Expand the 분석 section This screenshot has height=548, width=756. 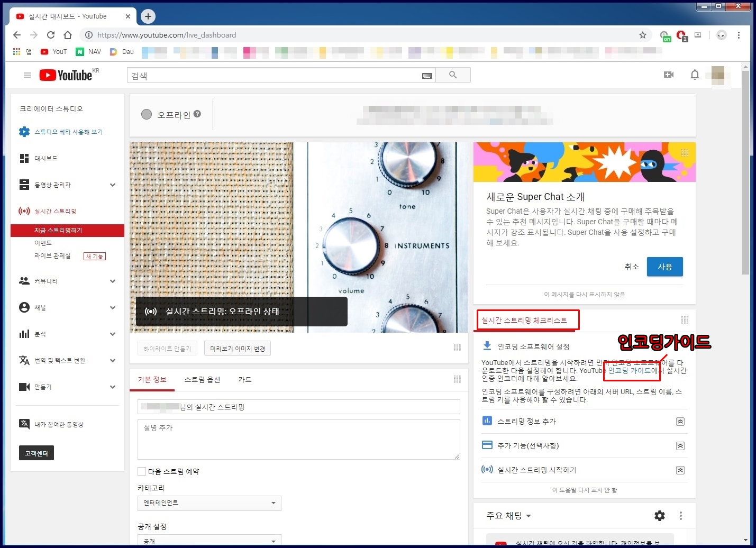[x=113, y=334]
